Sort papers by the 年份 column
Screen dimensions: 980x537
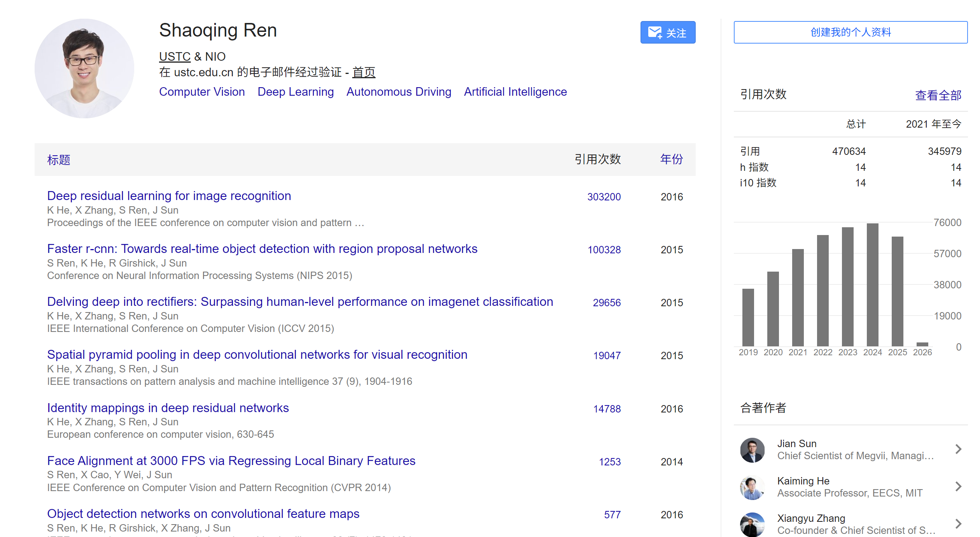coord(671,159)
